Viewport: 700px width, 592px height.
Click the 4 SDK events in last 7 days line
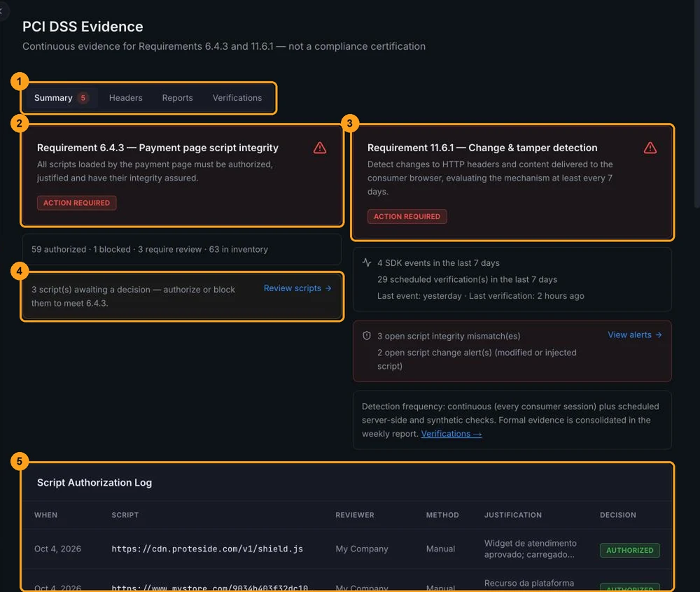(x=438, y=263)
